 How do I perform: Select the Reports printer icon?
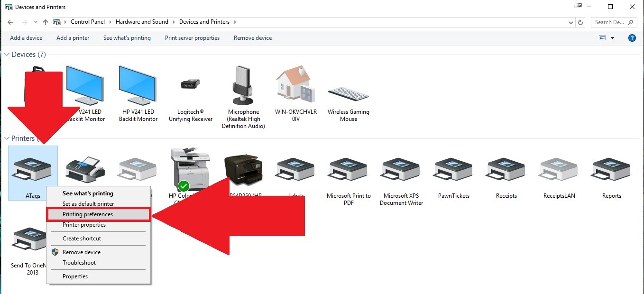612,169
